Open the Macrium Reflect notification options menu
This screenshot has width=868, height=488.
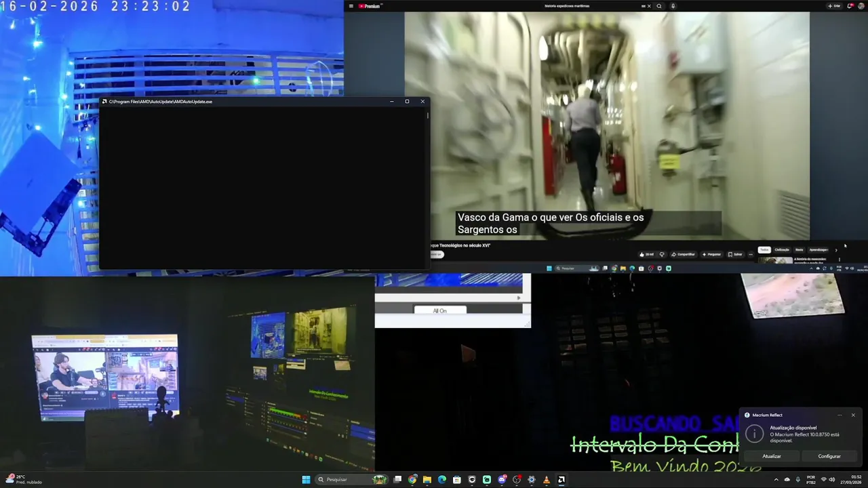click(x=840, y=415)
